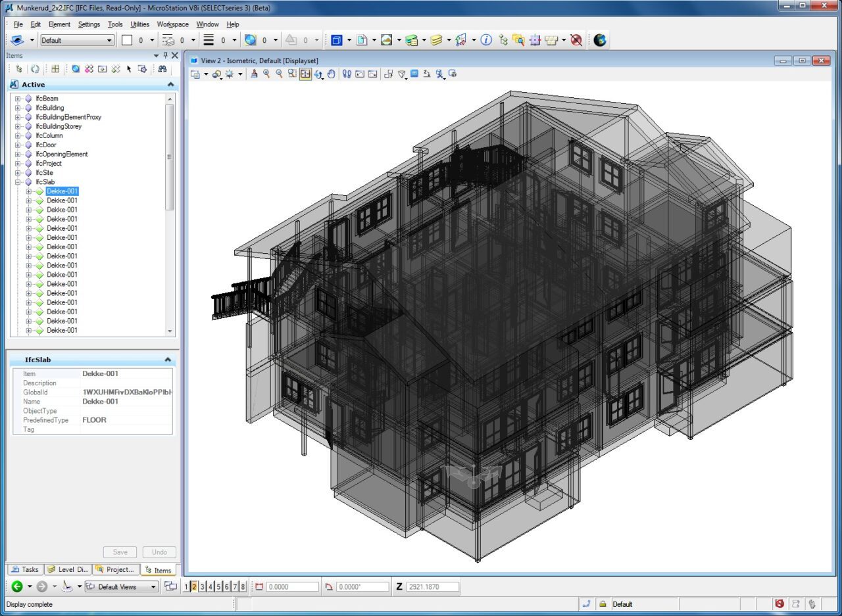
Task: Pin the Items panel with pushpin icon
Action: coord(165,55)
